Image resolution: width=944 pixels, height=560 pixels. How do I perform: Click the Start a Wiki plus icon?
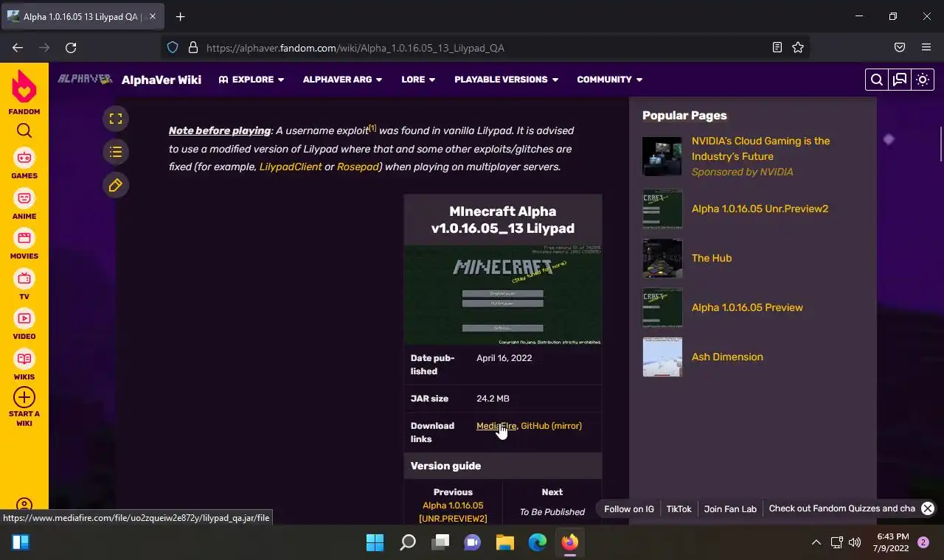click(24, 397)
